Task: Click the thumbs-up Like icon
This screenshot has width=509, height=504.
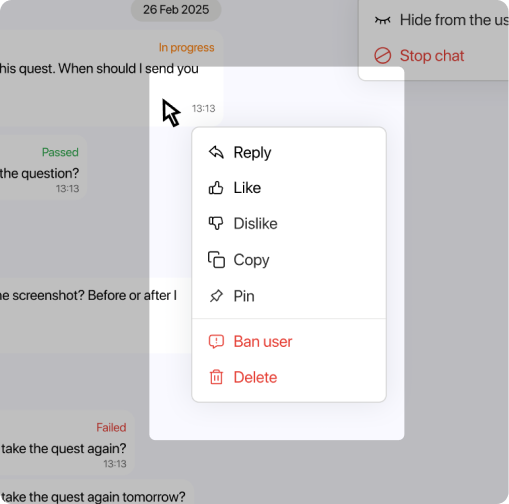Action: click(x=216, y=188)
